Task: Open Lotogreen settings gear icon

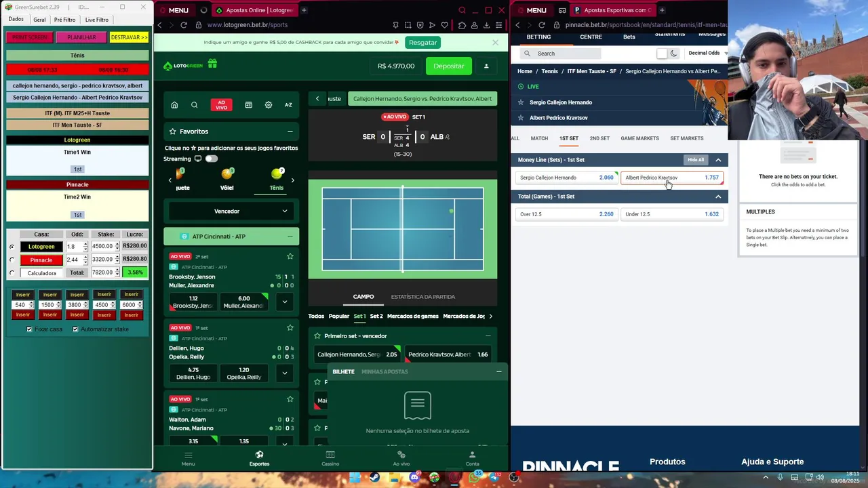Action: click(269, 105)
